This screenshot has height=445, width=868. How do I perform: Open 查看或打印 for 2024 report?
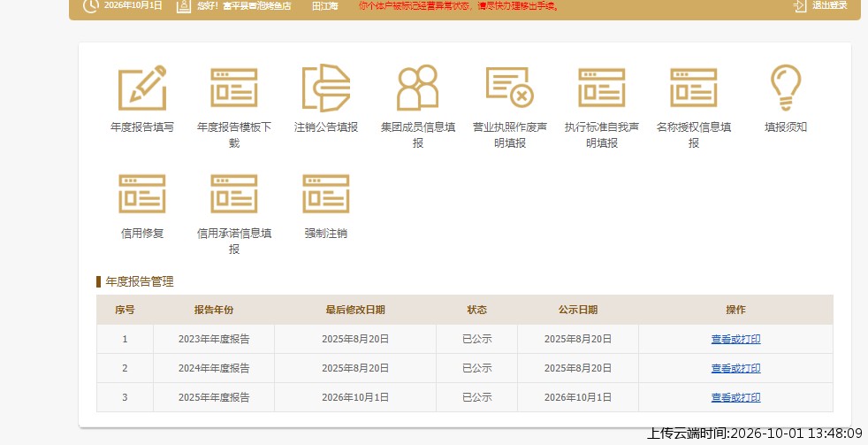[735, 368]
